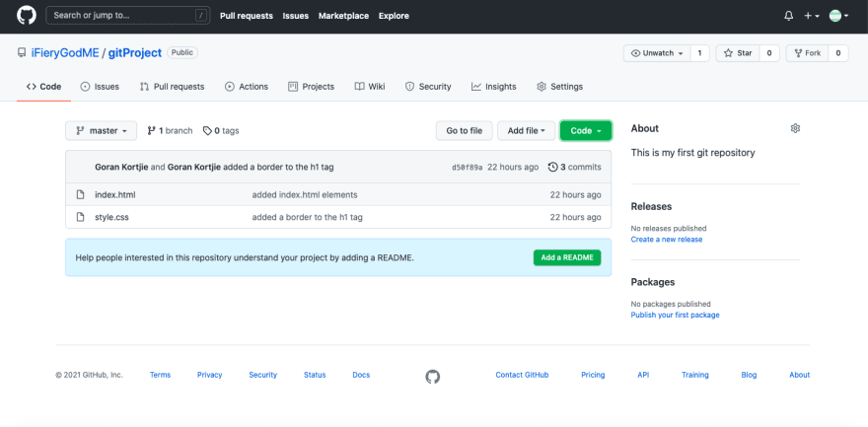The image size is (868, 427).
Task: Click the shield icon on Security tab
Action: 409,87
